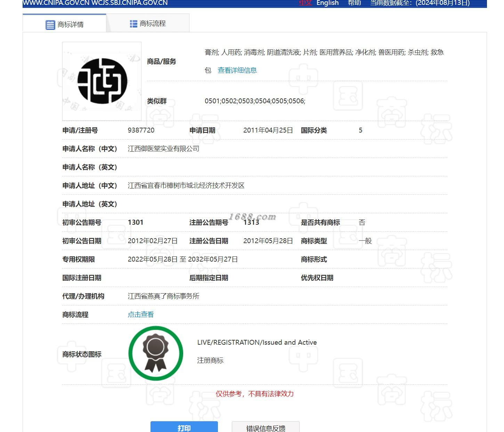The image size is (504, 432).
Task: Click the 商品/服务 label
Action: [x=161, y=61]
